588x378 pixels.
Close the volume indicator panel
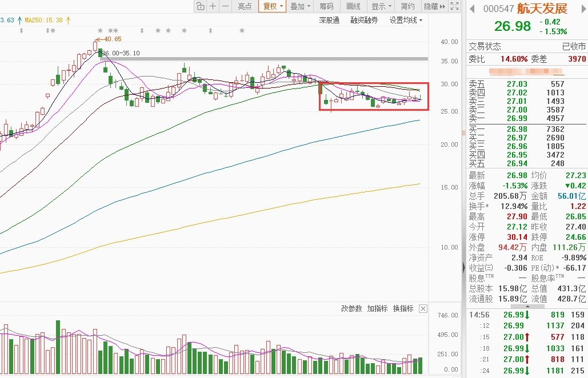[423, 309]
